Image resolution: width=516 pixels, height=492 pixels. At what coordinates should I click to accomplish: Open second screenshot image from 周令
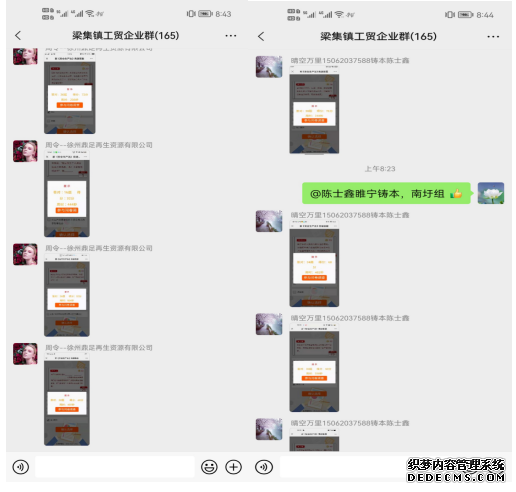click(x=67, y=194)
